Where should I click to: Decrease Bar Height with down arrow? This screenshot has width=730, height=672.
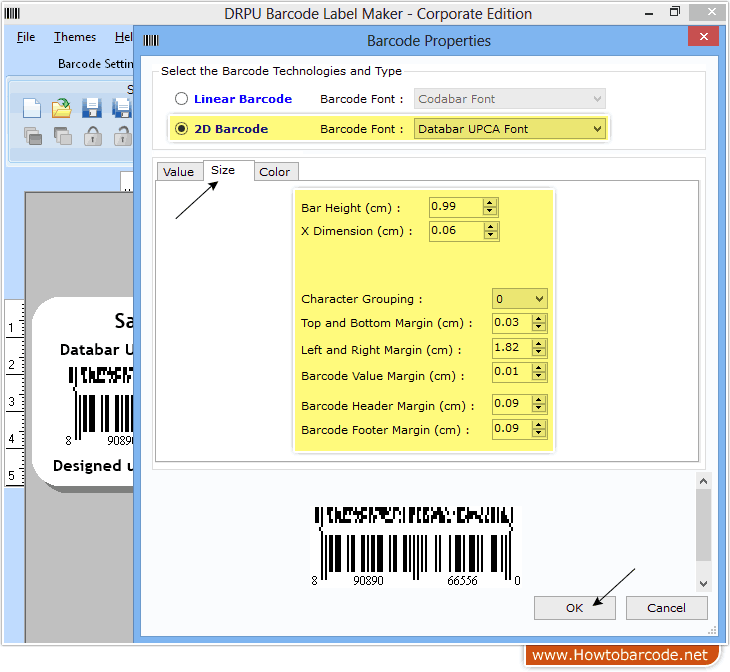[490, 211]
